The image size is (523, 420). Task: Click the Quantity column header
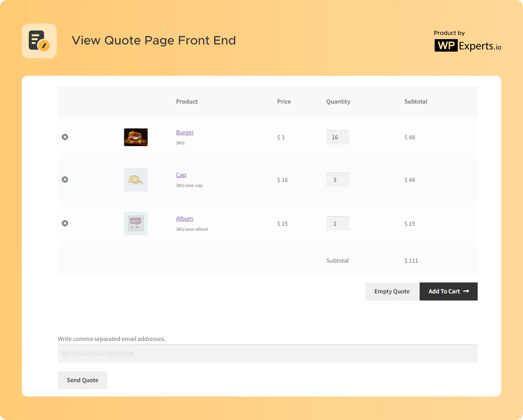coord(338,102)
